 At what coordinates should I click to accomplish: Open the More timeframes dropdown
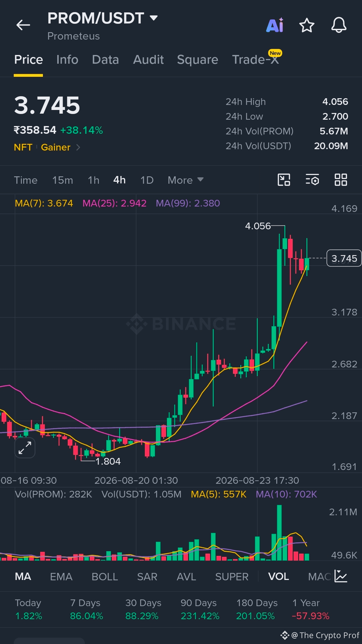pyautogui.click(x=186, y=180)
